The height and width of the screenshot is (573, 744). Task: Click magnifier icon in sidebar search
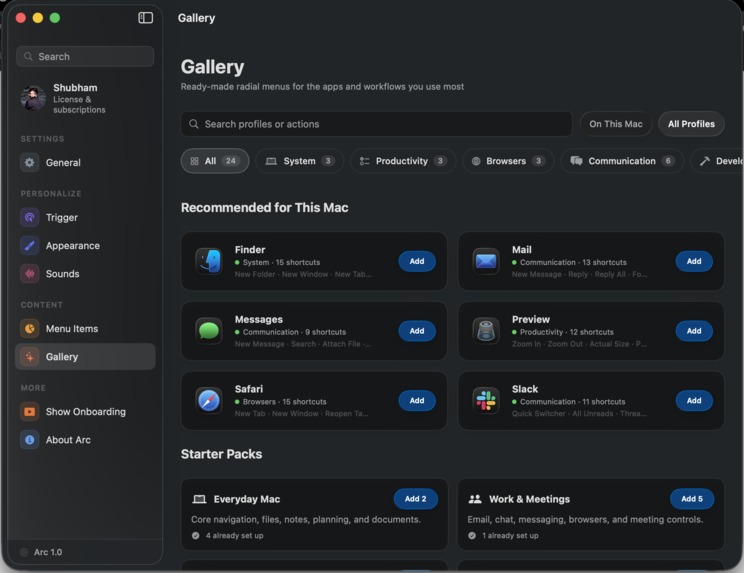coord(28,56)
